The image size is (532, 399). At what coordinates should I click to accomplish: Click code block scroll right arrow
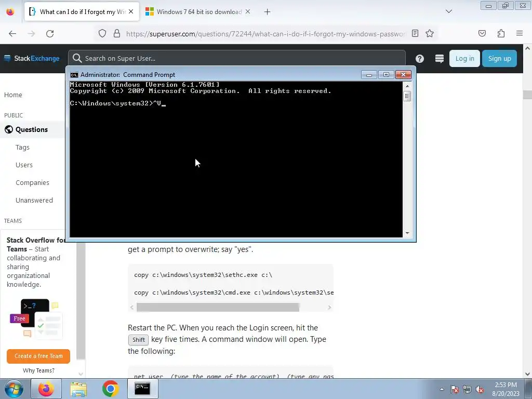pyautogui.click(x=329, y=308)
